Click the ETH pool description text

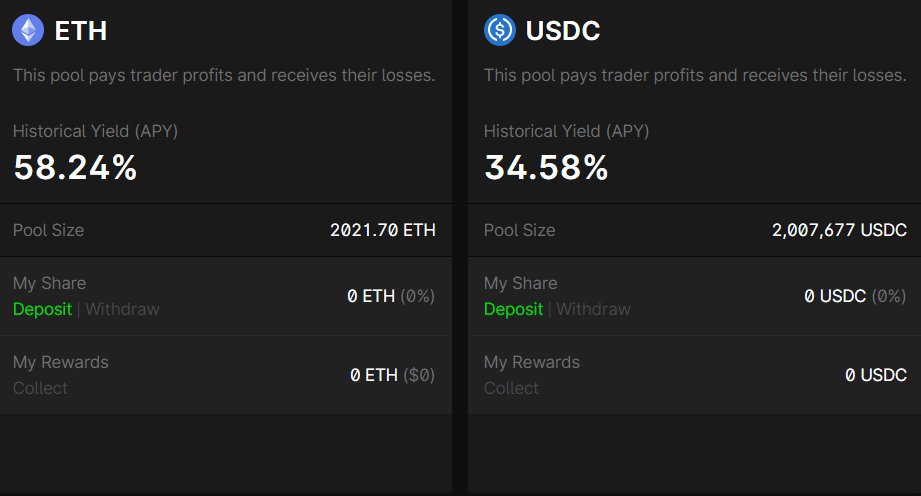coord(224,76)
